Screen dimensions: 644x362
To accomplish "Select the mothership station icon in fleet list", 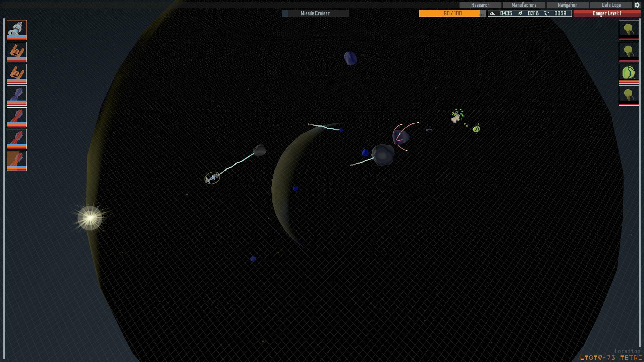I will [x=16, y=29].
